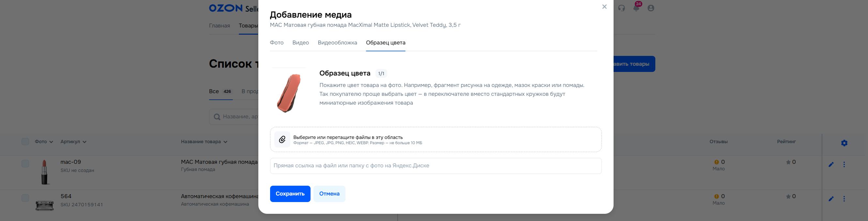The width and height of the screenshot is (868, 221).
Task: Open the support headset icon
Action: point(622,8)
